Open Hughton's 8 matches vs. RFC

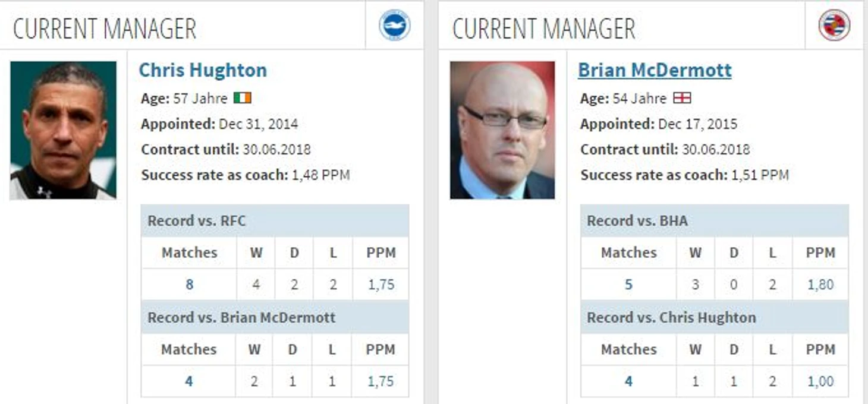coord(189,285)
